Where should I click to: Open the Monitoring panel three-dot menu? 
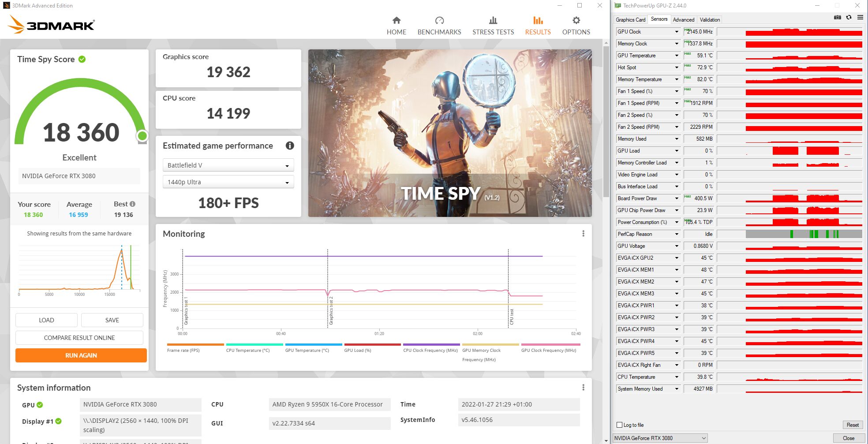point(583,234)
